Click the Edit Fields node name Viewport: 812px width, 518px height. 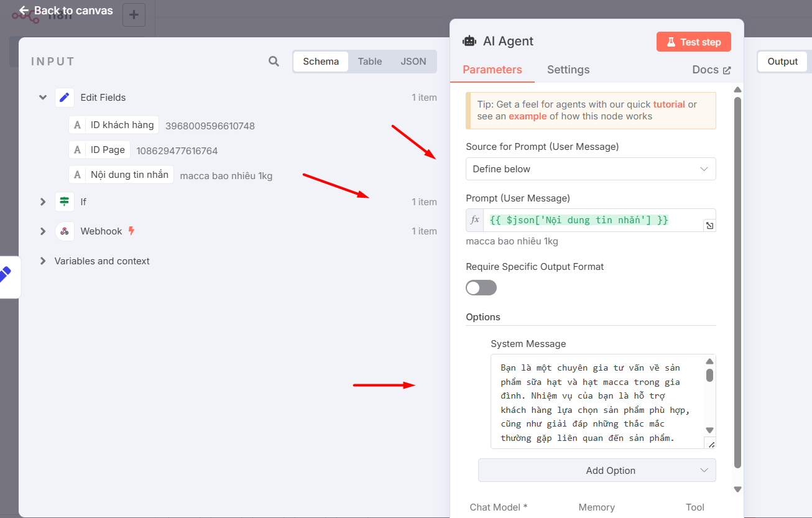(103, 98)
